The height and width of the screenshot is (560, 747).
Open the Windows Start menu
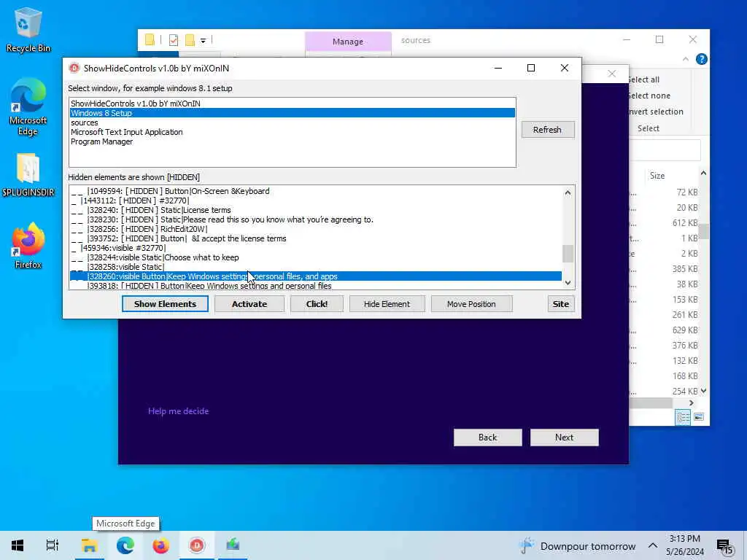tap(18, 545)
